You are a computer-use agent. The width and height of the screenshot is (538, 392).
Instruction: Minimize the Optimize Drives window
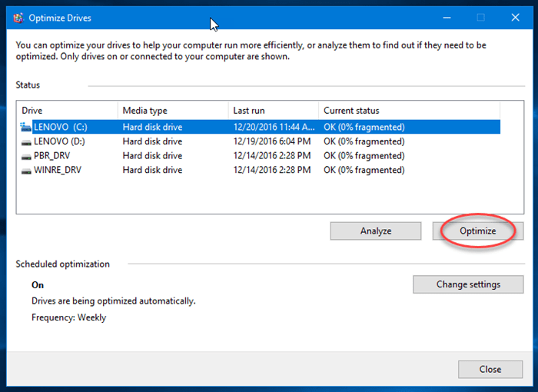pos(445,17)
